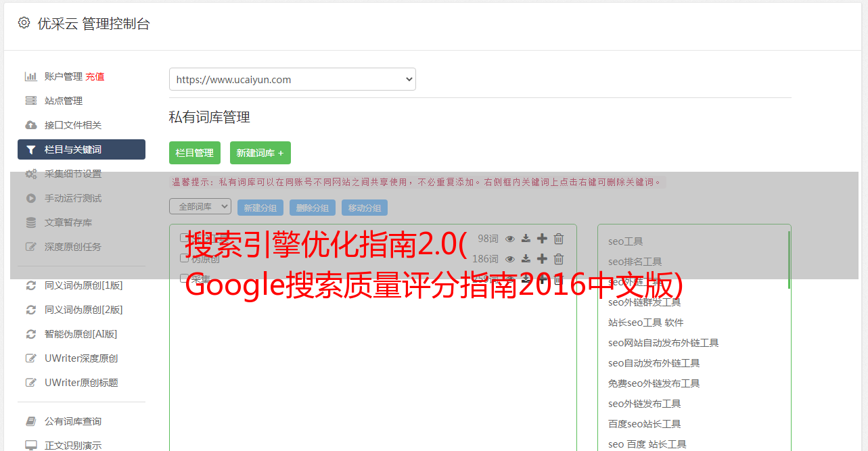Select the 栏目与关键词 sidebar item

[x=81, y=149]
